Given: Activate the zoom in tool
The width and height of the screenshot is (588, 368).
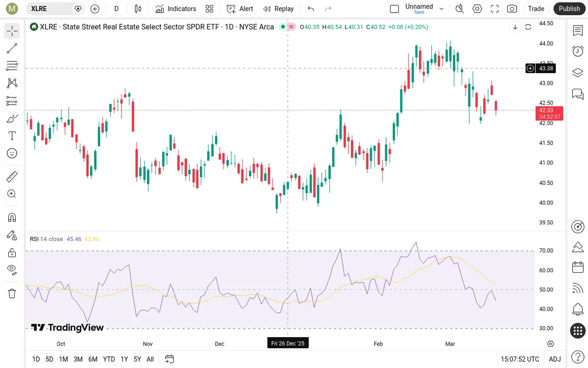Looking at the screenshot, I should [12, 194].
